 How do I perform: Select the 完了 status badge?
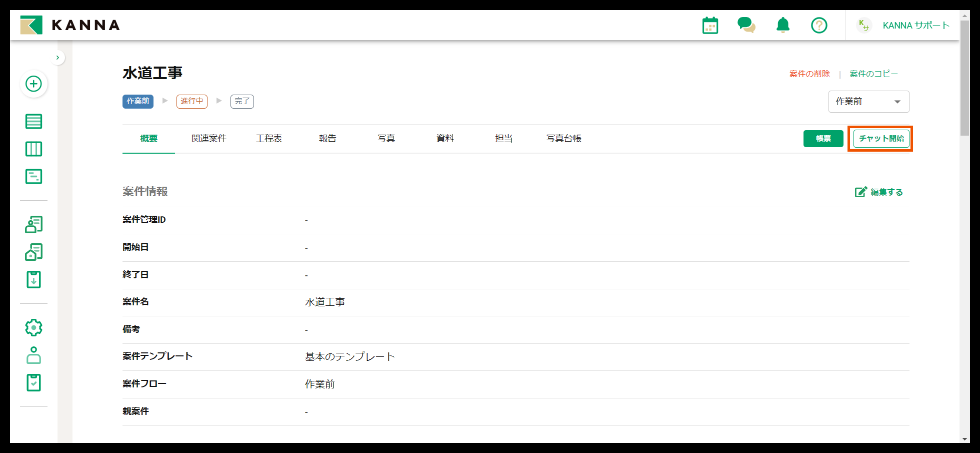242,101
